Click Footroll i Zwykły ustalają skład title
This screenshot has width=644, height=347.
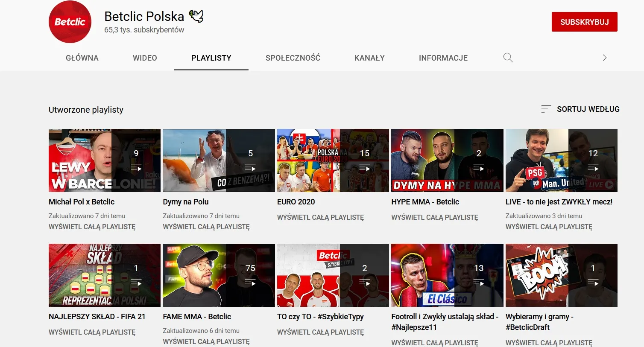click(445, 322)
